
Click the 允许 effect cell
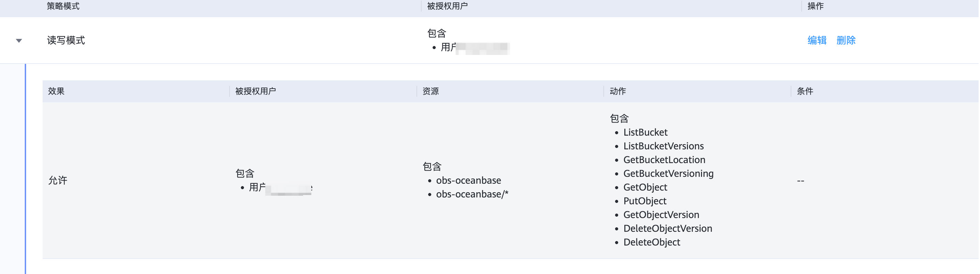(x=58, y=180)
